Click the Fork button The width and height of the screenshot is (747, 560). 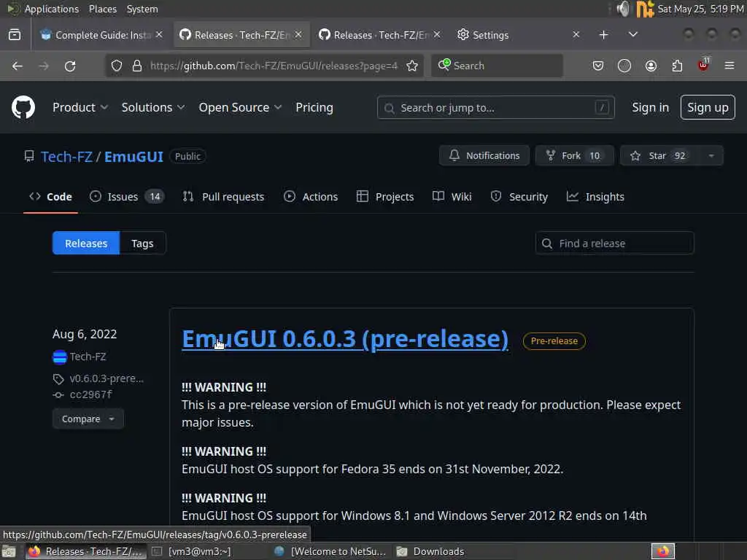pyautogui.click(x=574, y=156)
